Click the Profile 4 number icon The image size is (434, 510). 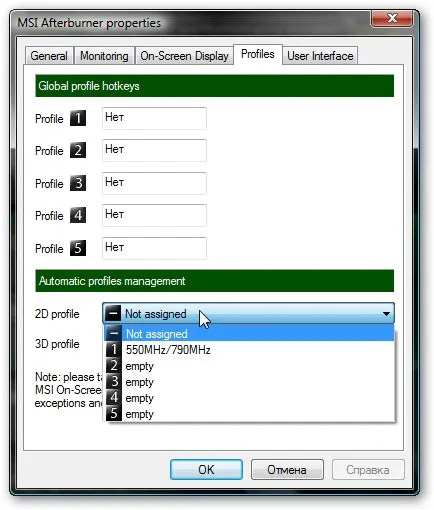(x=78, y=215)
